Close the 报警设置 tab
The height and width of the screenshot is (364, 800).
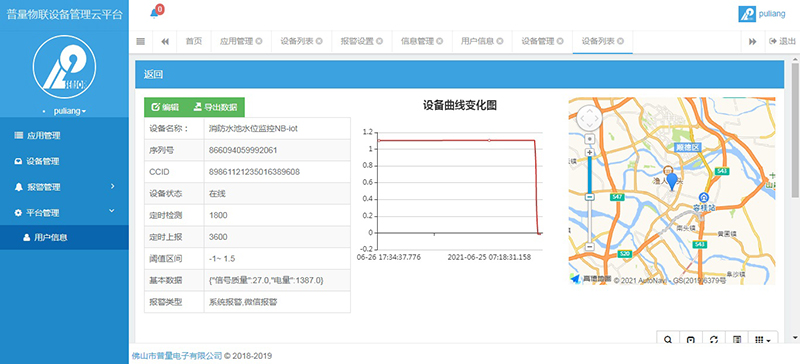379,42
